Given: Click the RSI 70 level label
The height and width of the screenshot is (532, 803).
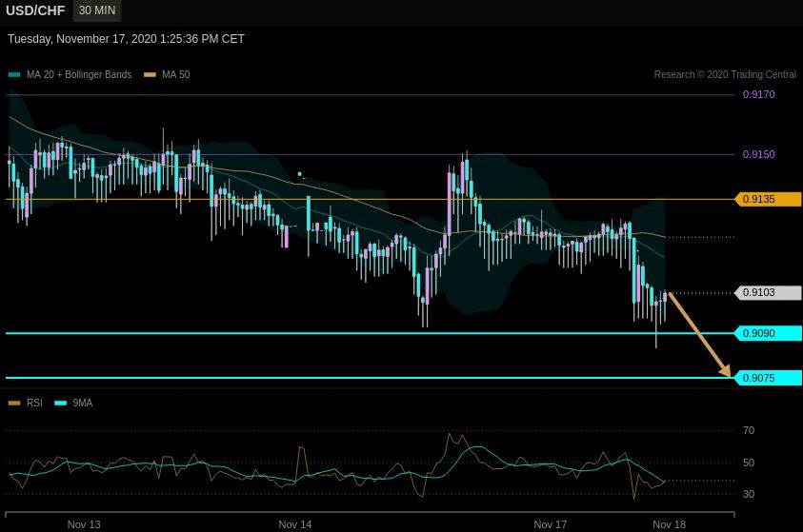Looking at the screenshot, I should coord(748,431).
